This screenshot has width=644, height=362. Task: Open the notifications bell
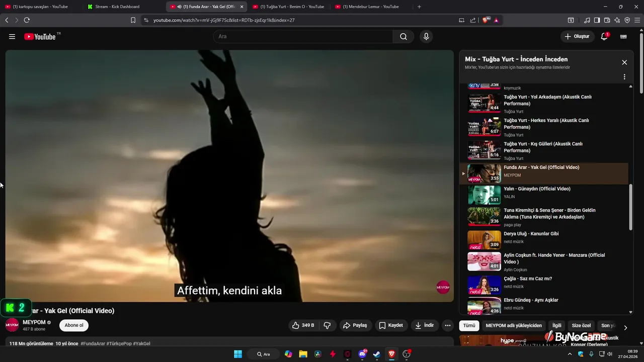pos(604,36)
